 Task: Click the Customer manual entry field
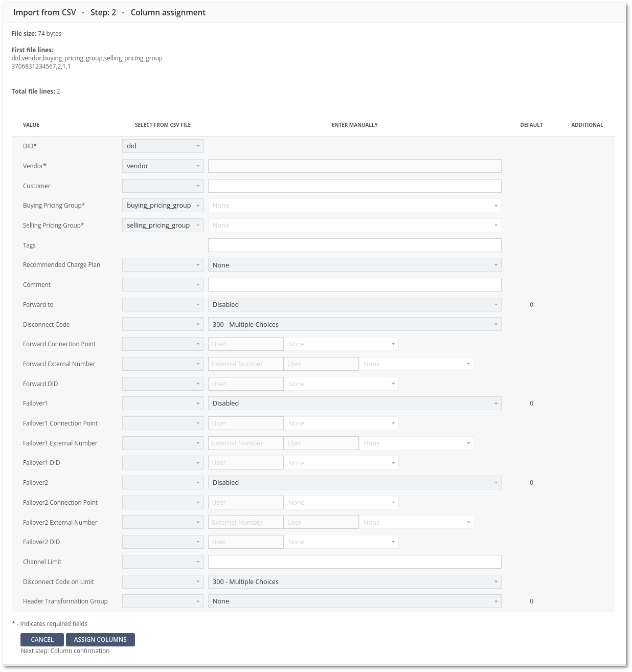(x=354, y=186)
